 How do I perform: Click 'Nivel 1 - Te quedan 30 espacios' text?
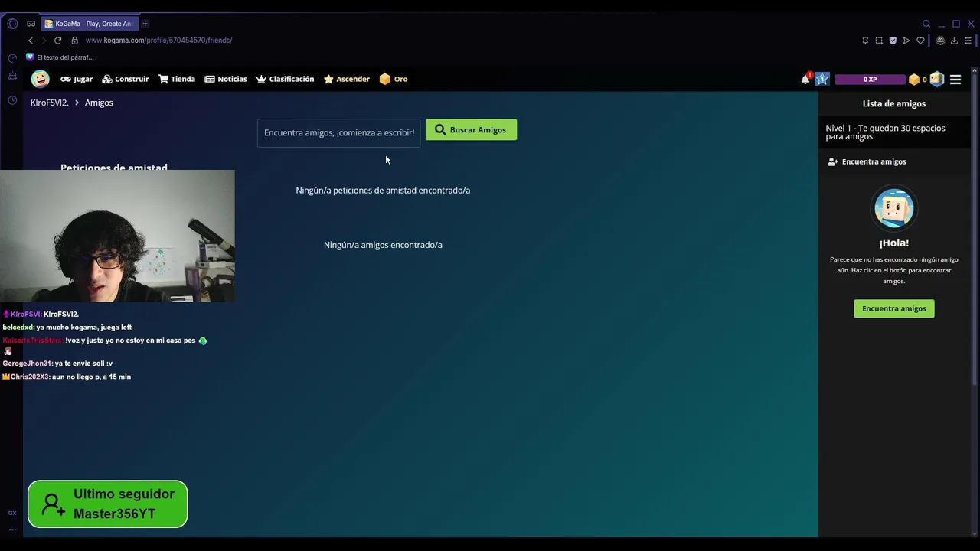point(885,132)
